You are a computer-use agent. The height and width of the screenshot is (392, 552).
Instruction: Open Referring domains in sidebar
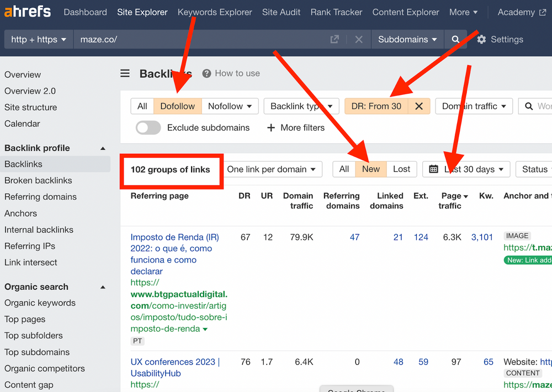coord(40,197)
